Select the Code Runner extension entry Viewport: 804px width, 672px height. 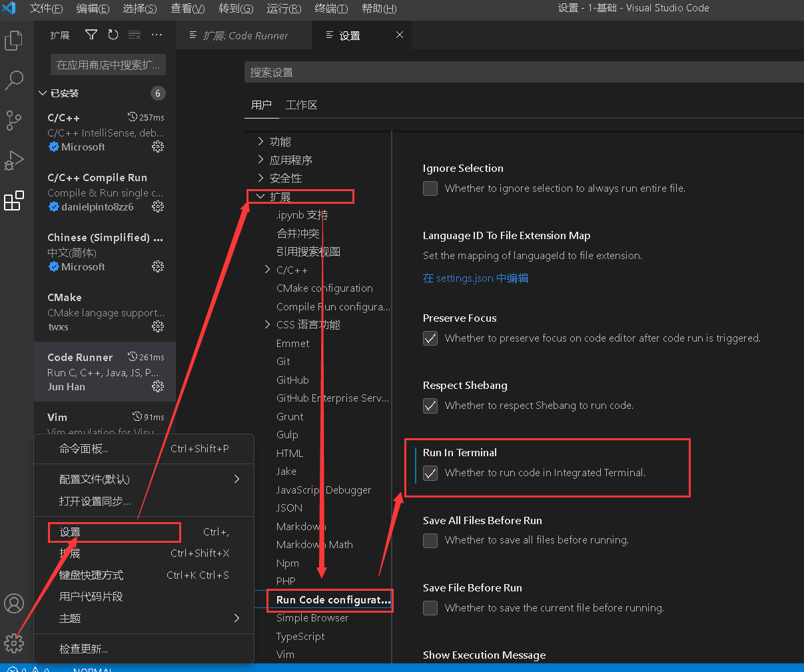(x=105, y=372)
